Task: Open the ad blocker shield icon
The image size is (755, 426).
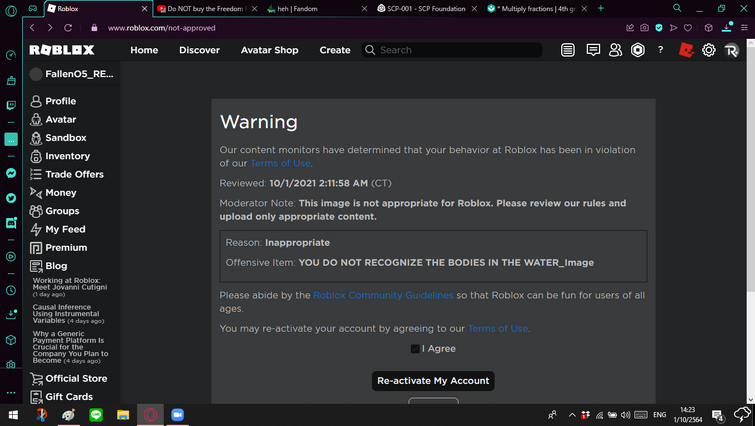Action: tap(659, 28)
